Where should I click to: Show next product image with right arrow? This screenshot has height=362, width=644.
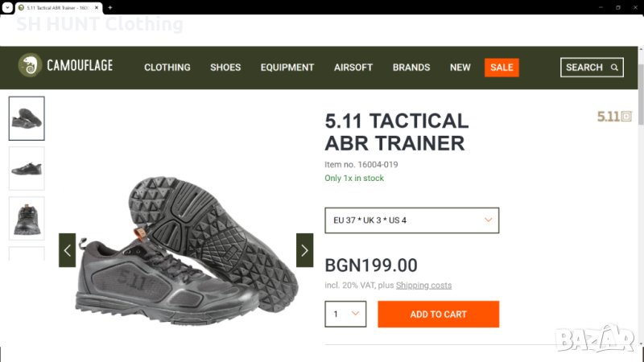point(304,250)
